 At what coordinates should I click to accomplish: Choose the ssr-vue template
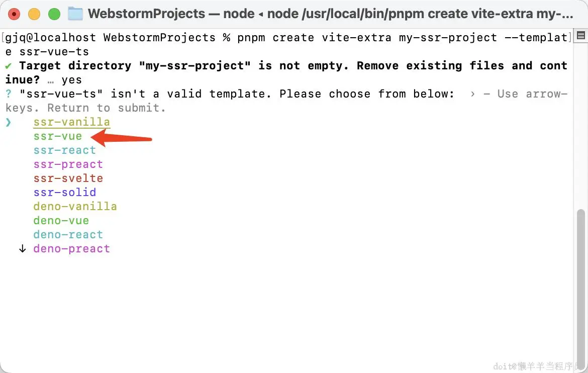[57, 136]
